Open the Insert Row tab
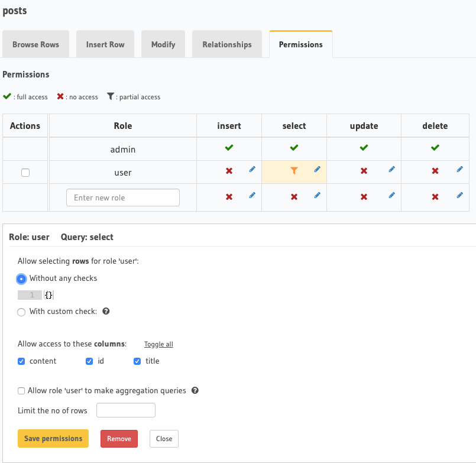Viewport: 476px width, 463px height. pos(105,44)
